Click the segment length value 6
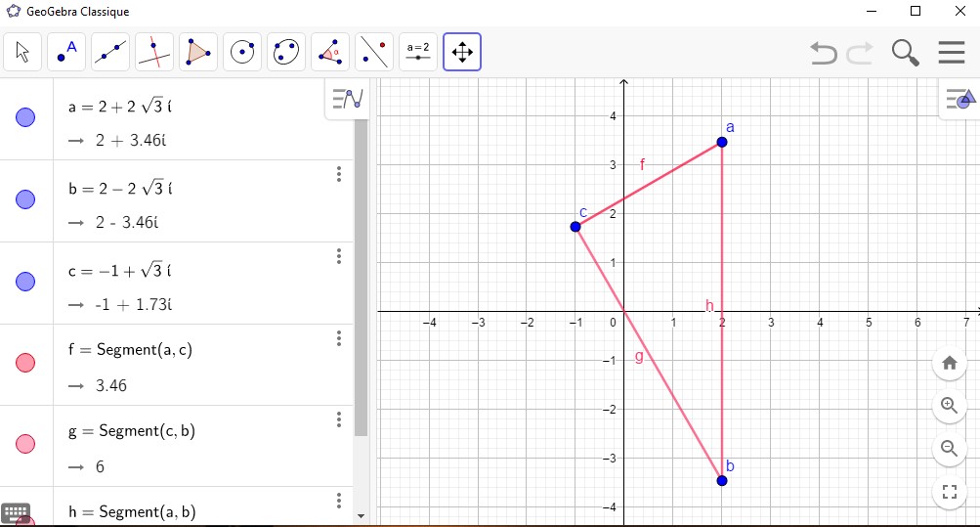 click(x=100, y=467)
